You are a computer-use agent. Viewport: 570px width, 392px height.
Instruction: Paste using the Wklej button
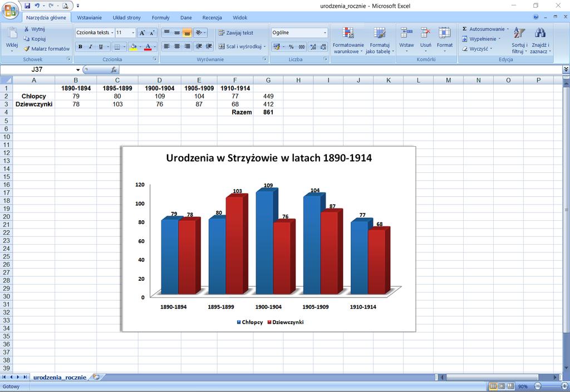click(x=12, y=39)
